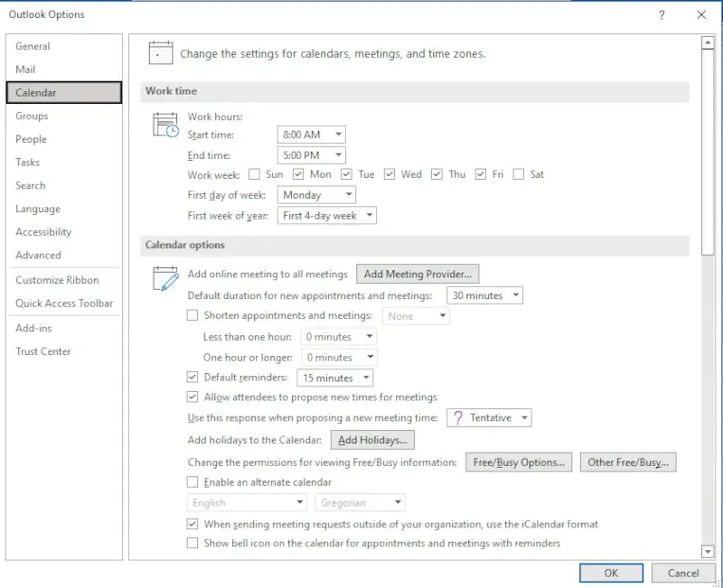Open the Trust Center category
The height and width of the screenshot is (588, 723).
(x=64, y=351)
